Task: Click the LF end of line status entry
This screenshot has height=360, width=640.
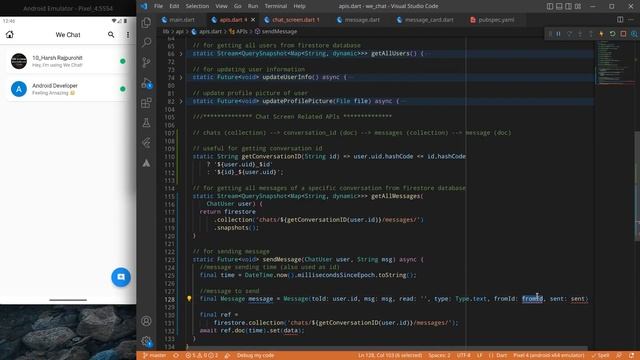Action: coord(480,356)
